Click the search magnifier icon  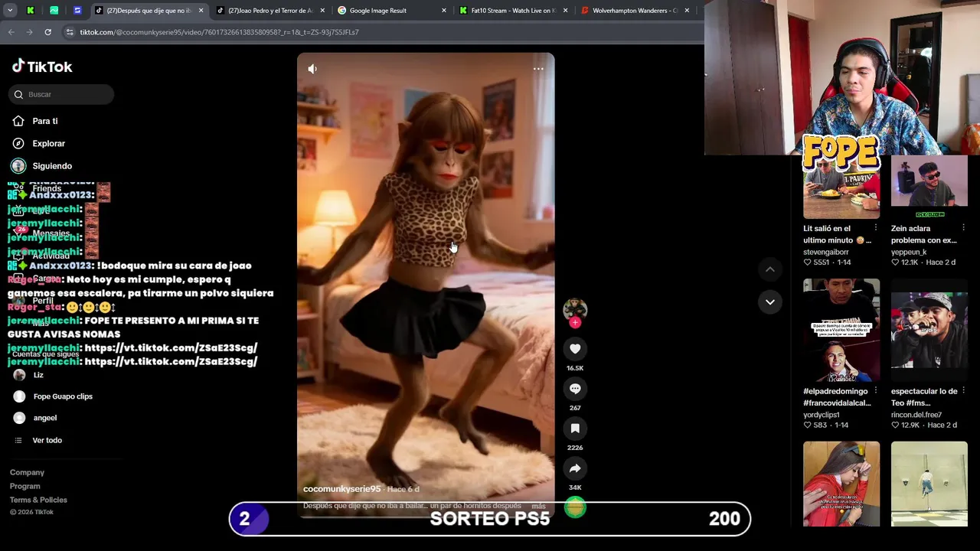tap(18, 94)
